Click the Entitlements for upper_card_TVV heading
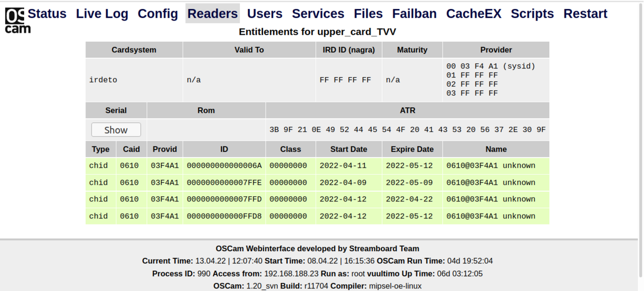Viewport: 644px width, 291px height. click(318, 31)
